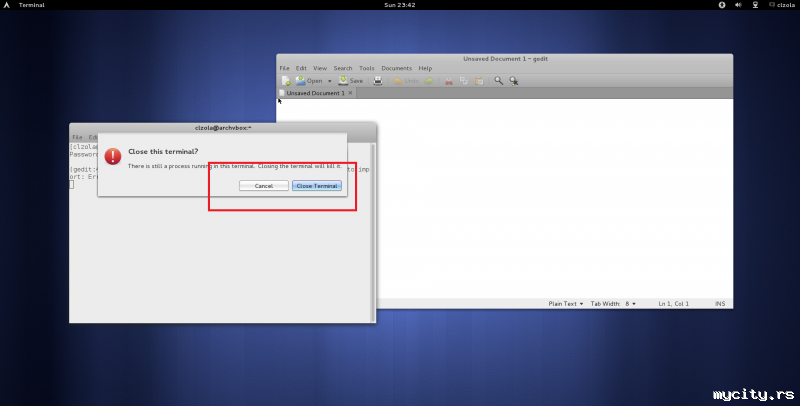Open gedit Help menu

[425, 68]
